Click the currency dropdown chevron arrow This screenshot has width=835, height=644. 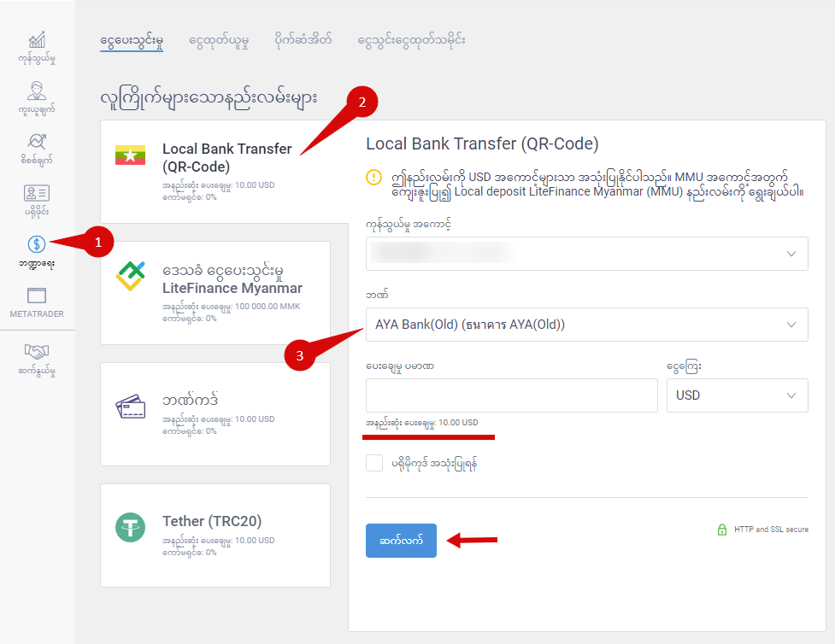[x=791, y=395]
